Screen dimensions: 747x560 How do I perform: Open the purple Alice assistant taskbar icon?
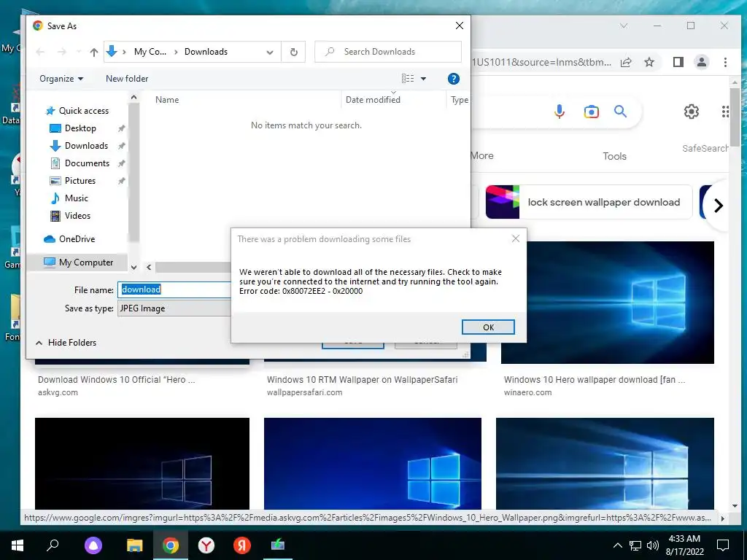pos(93,545)
